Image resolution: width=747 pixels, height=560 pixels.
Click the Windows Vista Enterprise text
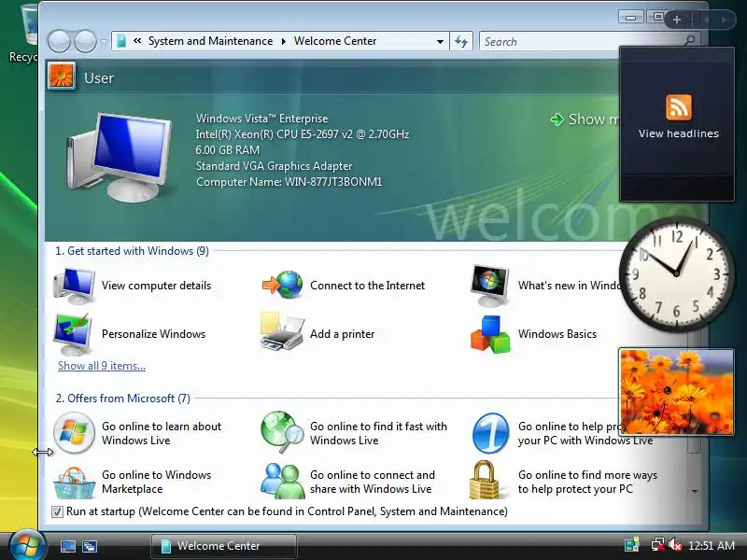pos(262,119)
